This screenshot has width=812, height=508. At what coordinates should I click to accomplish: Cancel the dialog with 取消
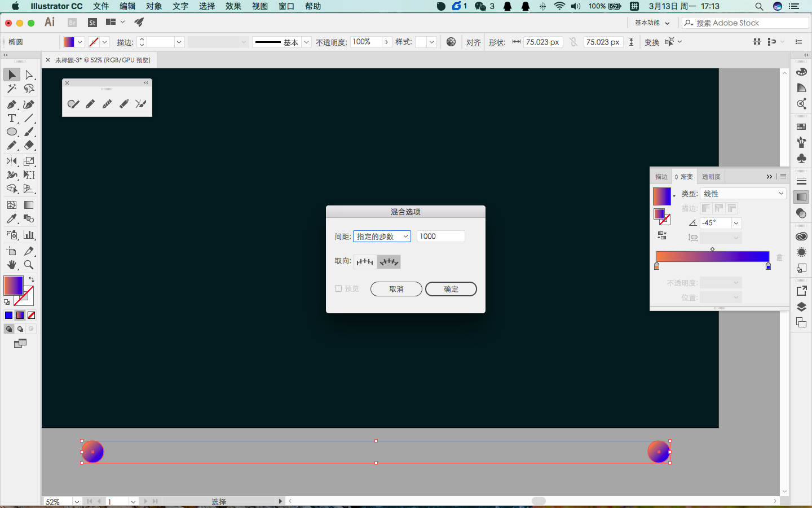pyautogui.click(x=396, y=289)
